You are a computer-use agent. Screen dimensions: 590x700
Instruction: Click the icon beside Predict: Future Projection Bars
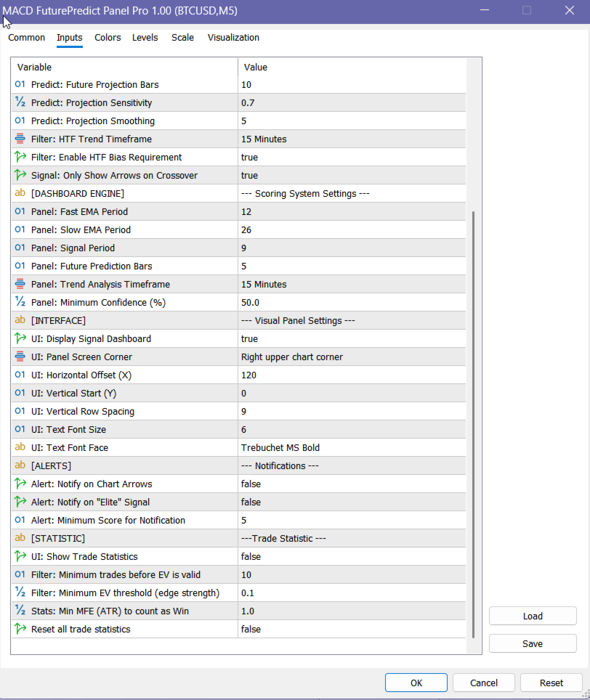click(x=20, y=85)
